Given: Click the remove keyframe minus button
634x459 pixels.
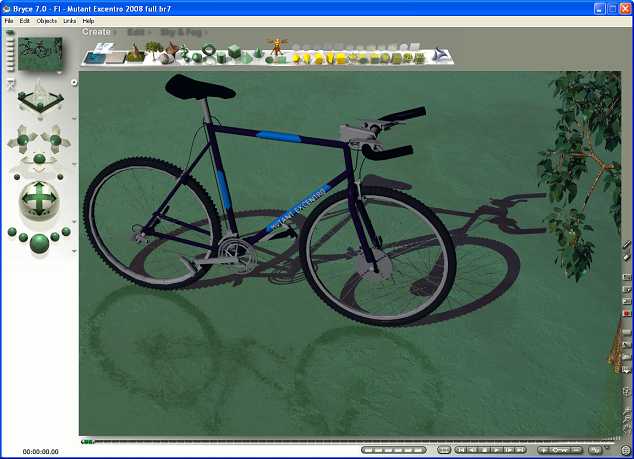Looking at the screenshot, I should point(576,450).
